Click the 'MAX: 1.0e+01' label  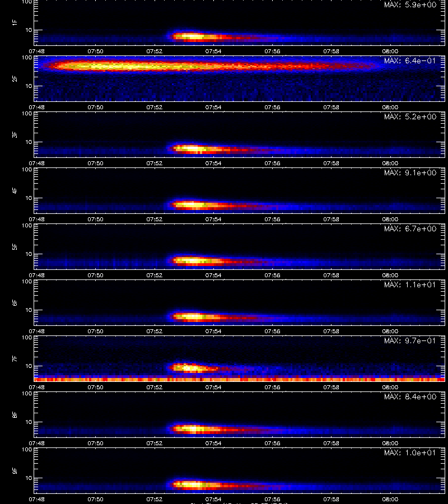point(410,453)
